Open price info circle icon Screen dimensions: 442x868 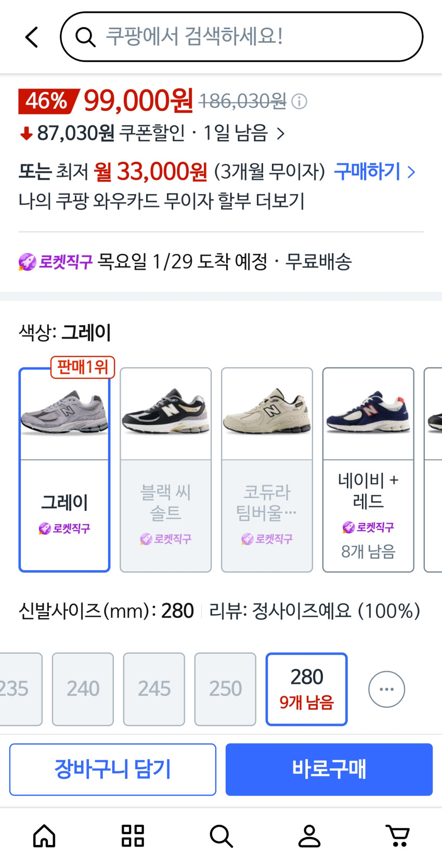(x=300, y=101)
